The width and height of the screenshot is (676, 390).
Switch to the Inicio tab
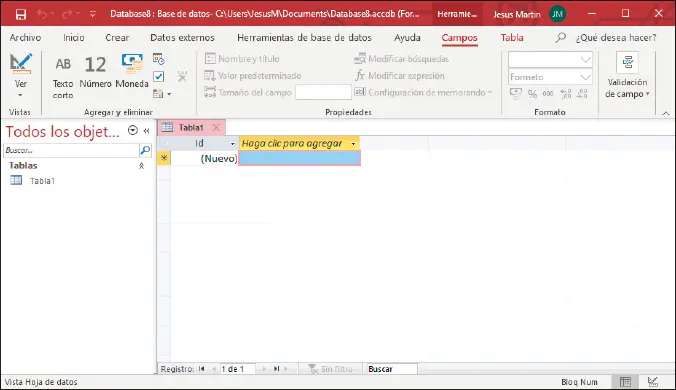pos(74,38)
